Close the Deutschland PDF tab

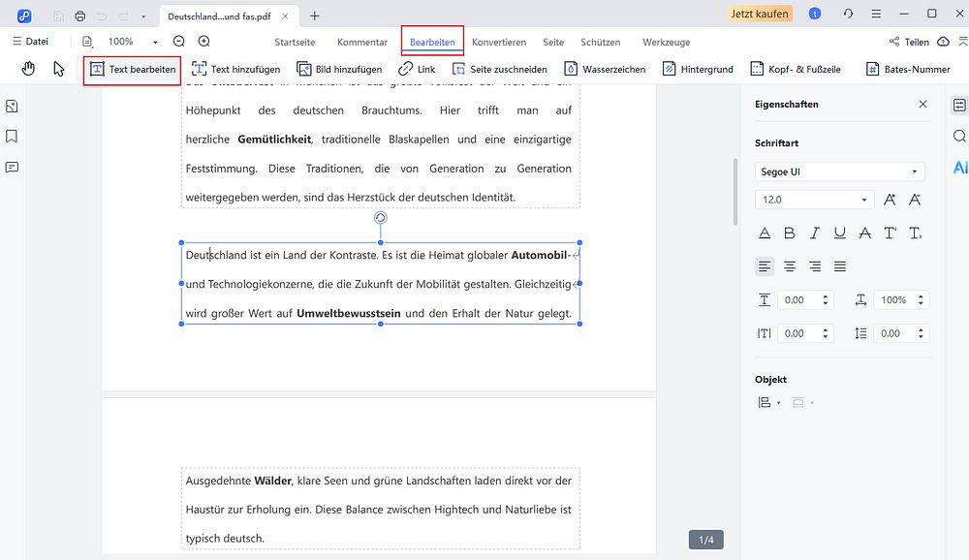tap(285, 16)
